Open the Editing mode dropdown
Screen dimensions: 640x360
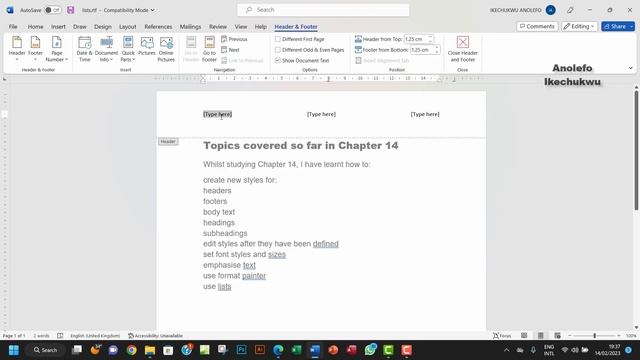(579, 27)
